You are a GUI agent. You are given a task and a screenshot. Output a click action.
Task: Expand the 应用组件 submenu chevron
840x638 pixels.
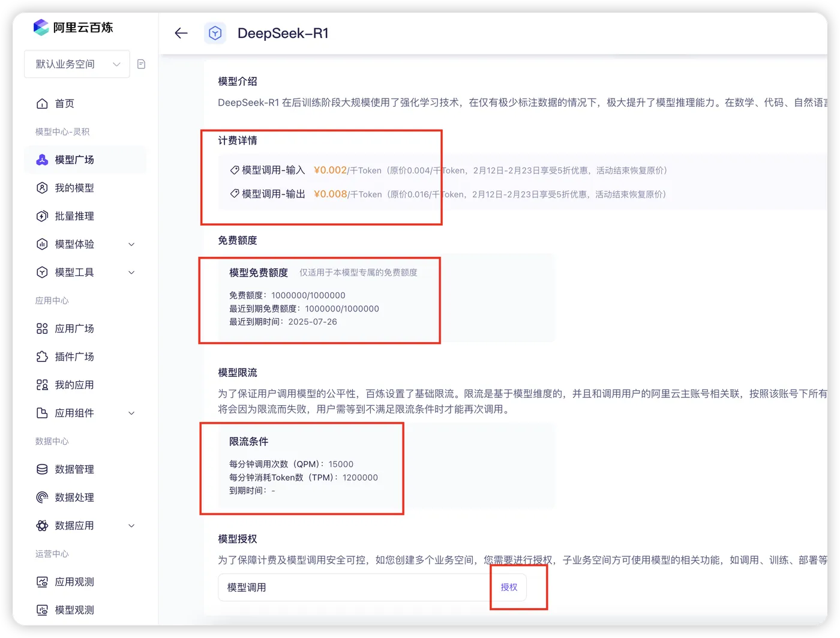point(131,413)
